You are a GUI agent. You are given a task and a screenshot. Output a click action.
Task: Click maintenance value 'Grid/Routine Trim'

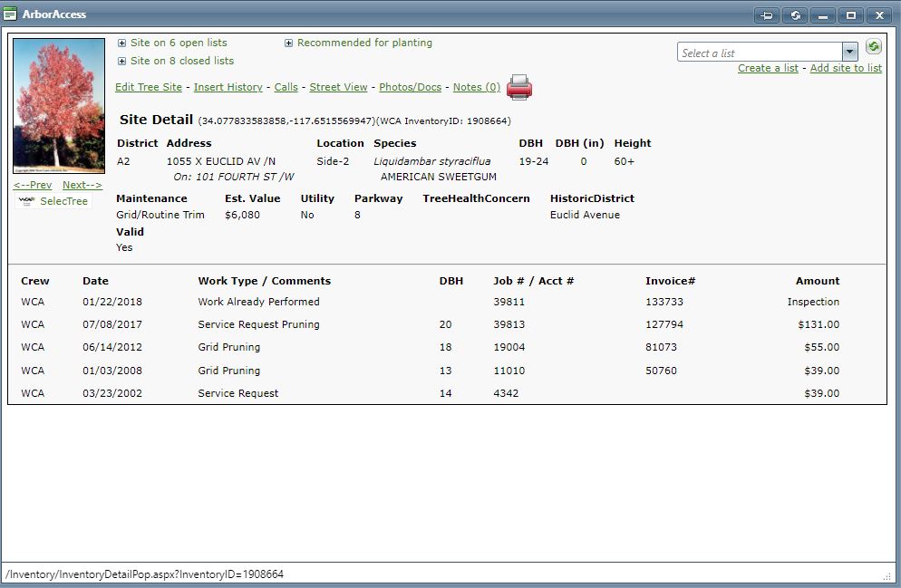point(160,215)
